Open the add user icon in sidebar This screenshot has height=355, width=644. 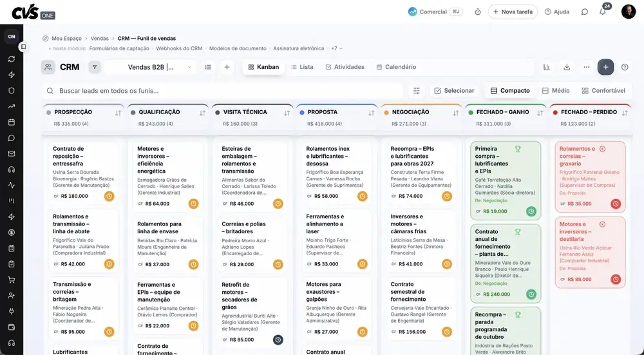click(12, 296)
